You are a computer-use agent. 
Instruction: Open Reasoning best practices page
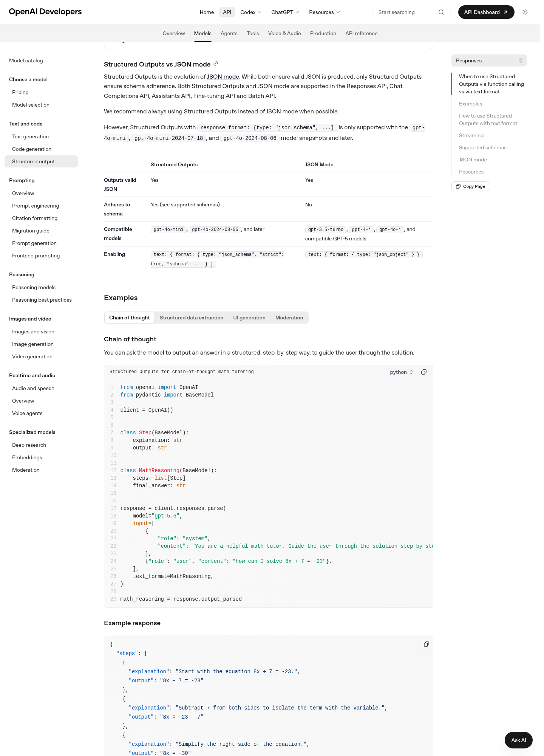pos(42,300)
